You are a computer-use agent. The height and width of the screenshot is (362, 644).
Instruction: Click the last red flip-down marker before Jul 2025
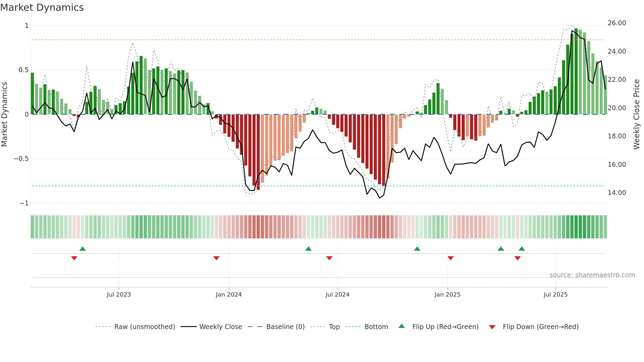(518, 258)
